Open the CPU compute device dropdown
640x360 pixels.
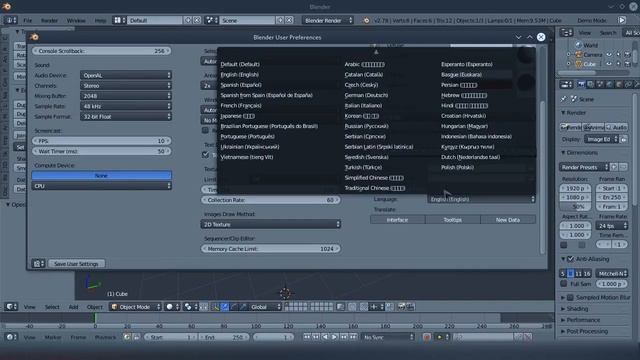[102, 186]
